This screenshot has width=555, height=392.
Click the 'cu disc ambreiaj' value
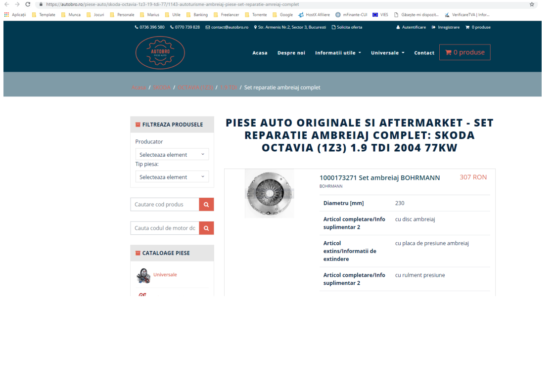(x=415, y=219)
